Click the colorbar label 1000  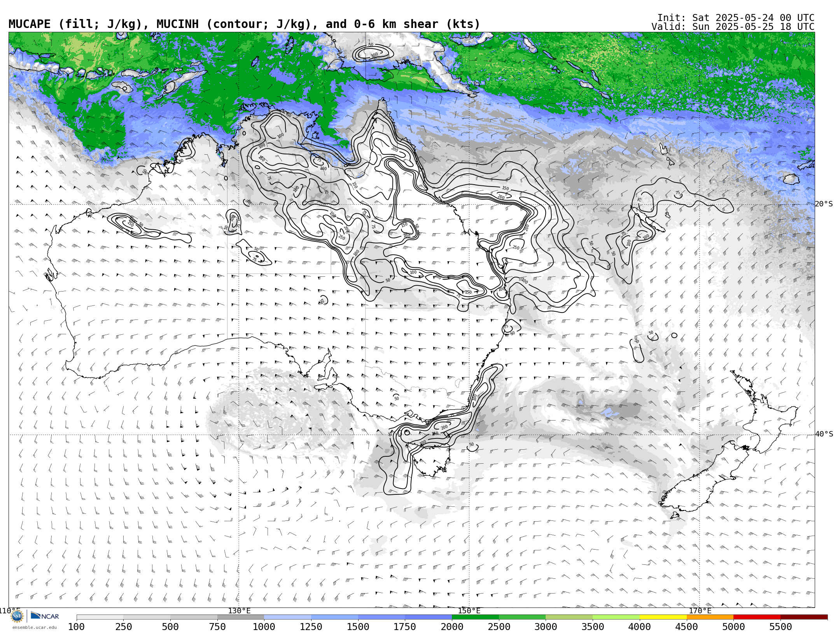[x=264, y=627]
